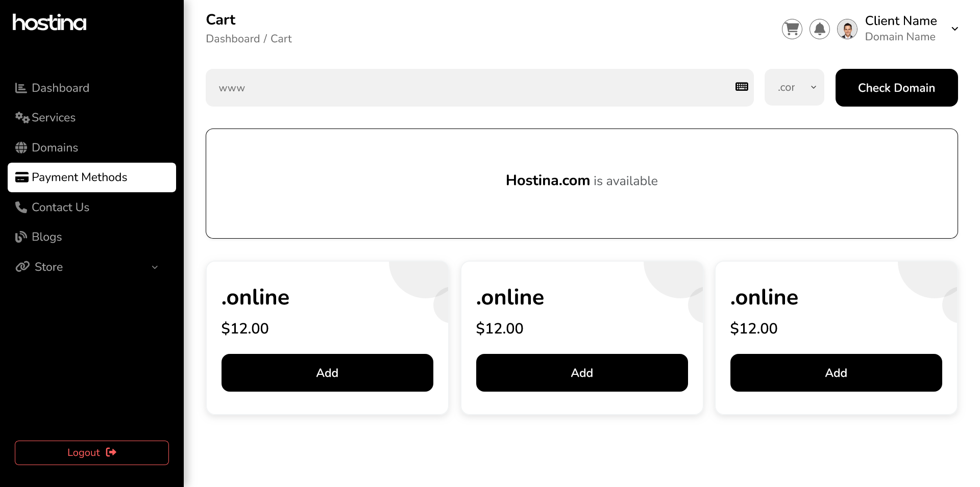Click the Domains globe icon

[21, 148]
